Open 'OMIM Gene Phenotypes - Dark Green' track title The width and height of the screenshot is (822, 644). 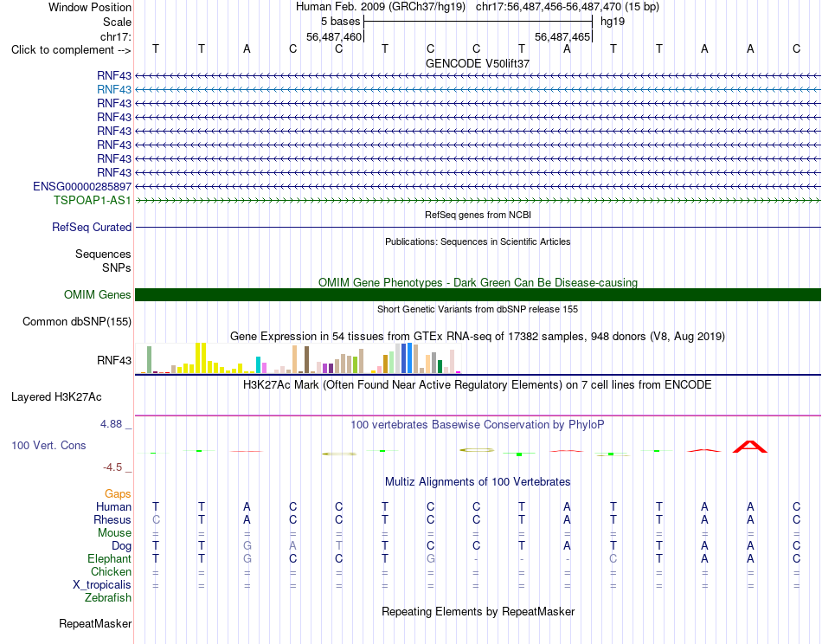(x=478, y=283)
